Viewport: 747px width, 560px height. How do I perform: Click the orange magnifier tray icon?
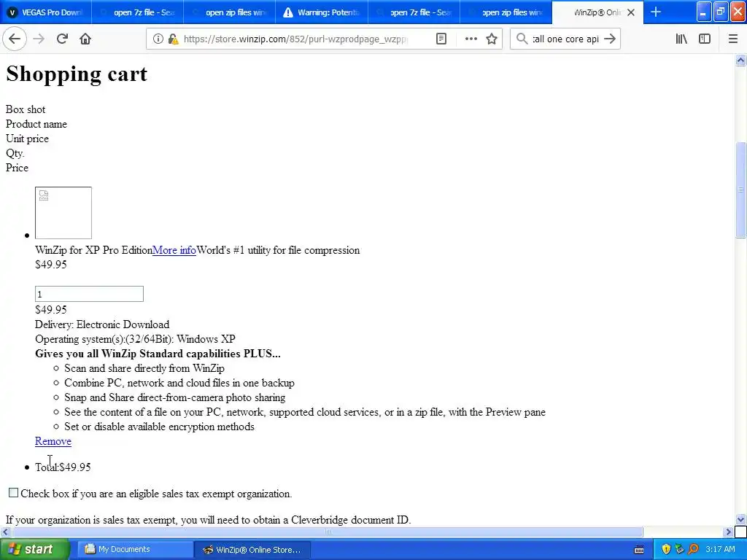click(693, 549)
